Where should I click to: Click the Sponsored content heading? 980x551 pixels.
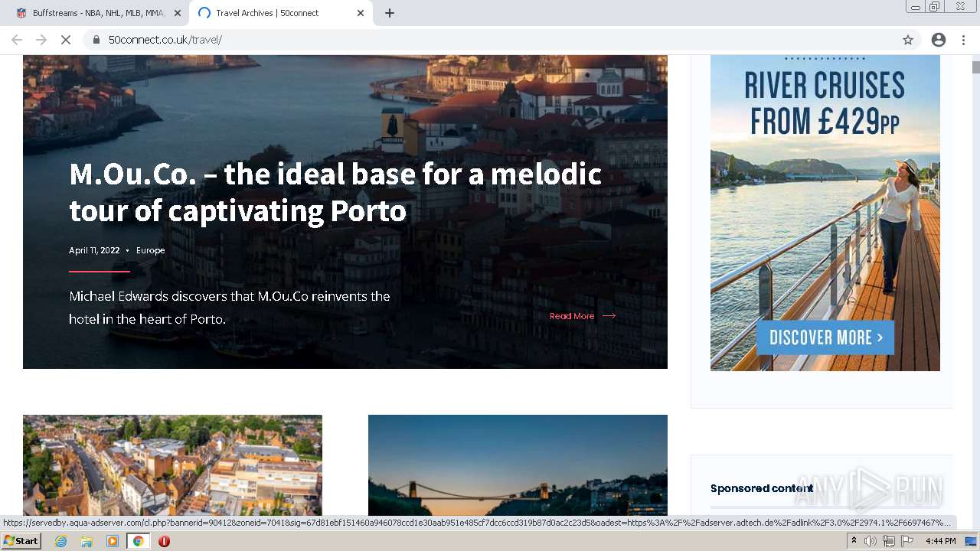[x=762, y=488]
